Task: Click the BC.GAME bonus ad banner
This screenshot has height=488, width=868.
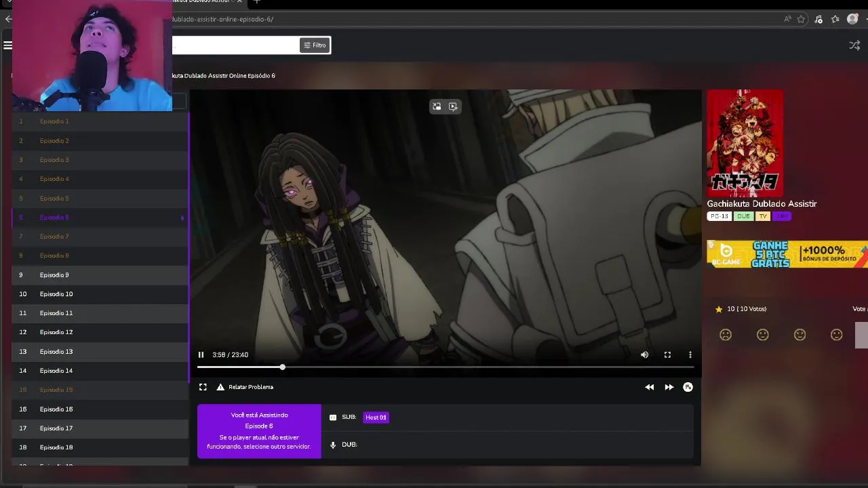Action: coord(787,254)
